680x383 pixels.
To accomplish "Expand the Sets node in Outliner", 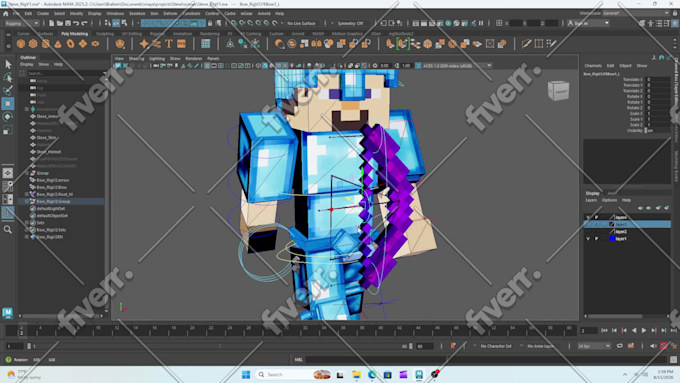I will 27,223.
